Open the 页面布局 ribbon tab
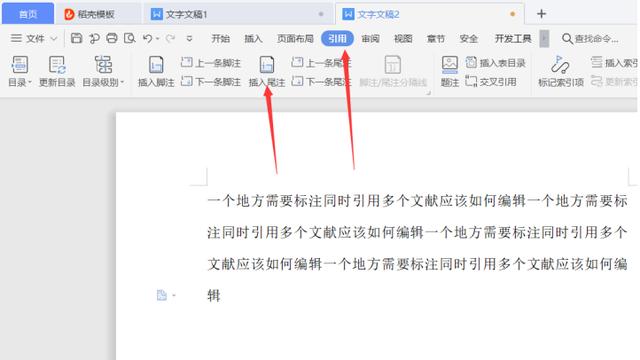 (x=295, y=39)
